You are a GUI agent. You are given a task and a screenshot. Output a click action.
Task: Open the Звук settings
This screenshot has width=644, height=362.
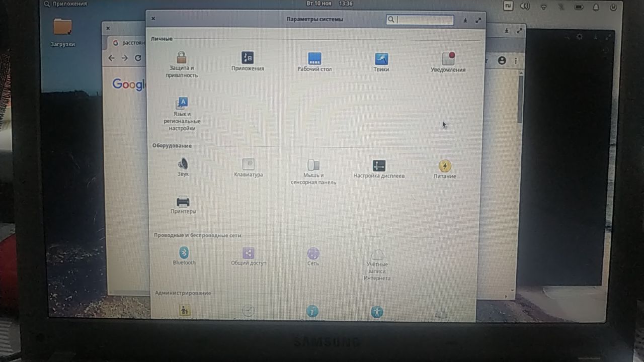pos(183,167)
